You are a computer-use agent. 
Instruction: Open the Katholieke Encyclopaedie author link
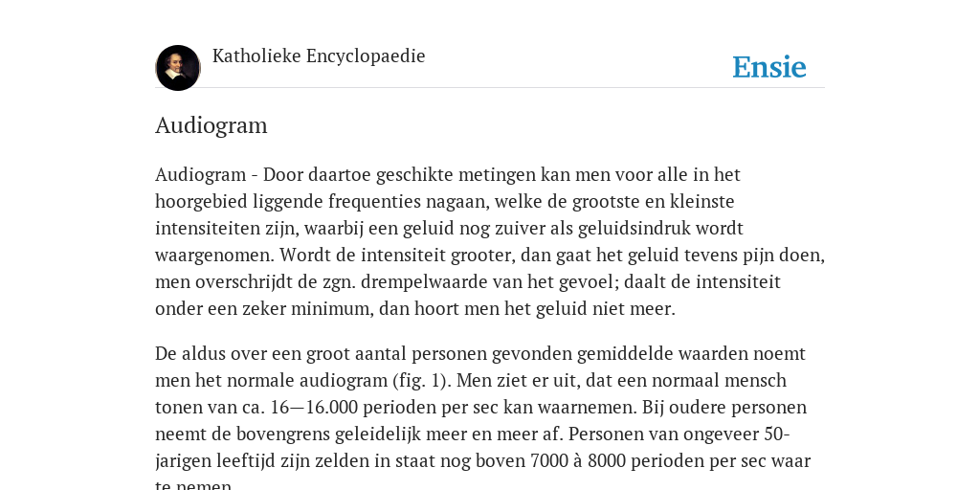coord(319,56)
